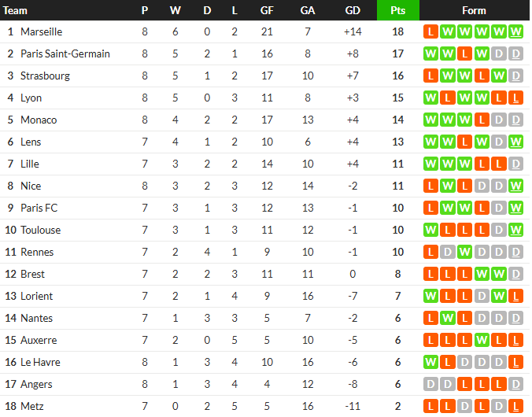The width and height of the screenshot is (532, 417).
Task: Click Paris Saint-Germain's red L form badge
Action: [x=464, y=54]
